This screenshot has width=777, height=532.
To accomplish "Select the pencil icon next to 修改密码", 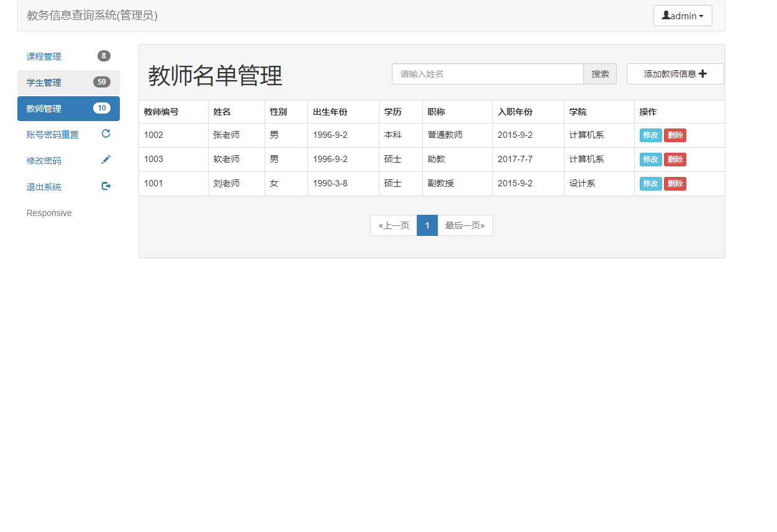I will click(x=106, y=160).
